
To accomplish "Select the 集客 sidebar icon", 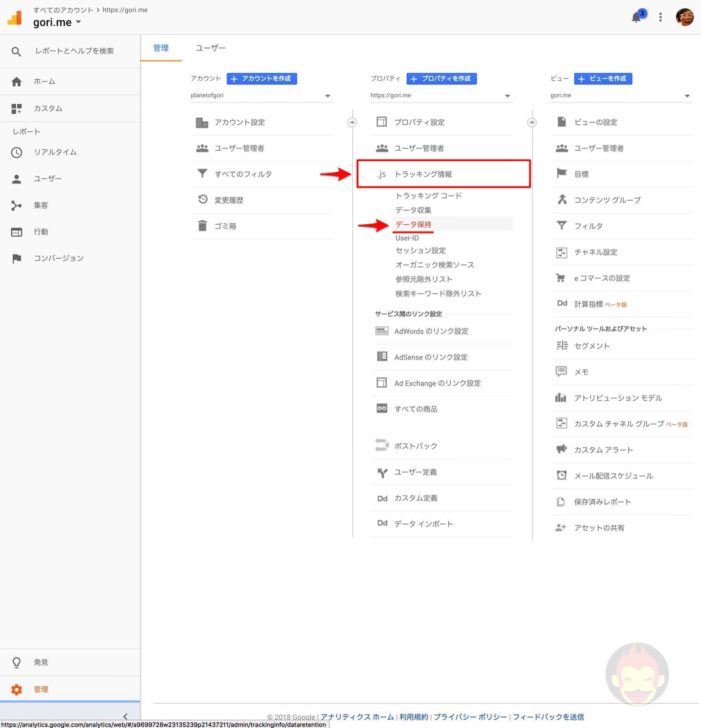I will (x=17, y=205).
